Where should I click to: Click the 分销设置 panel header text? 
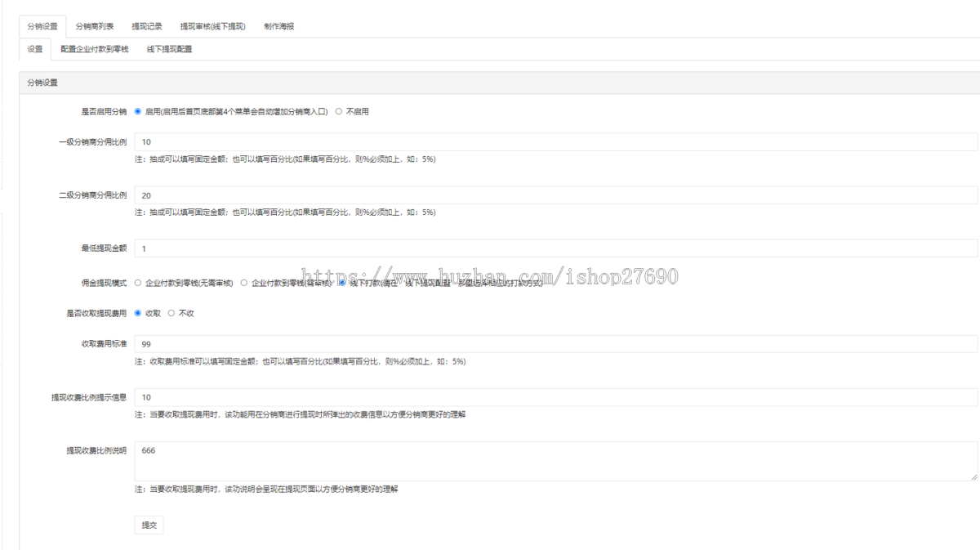pyautogui.click(x=42, y=83)
